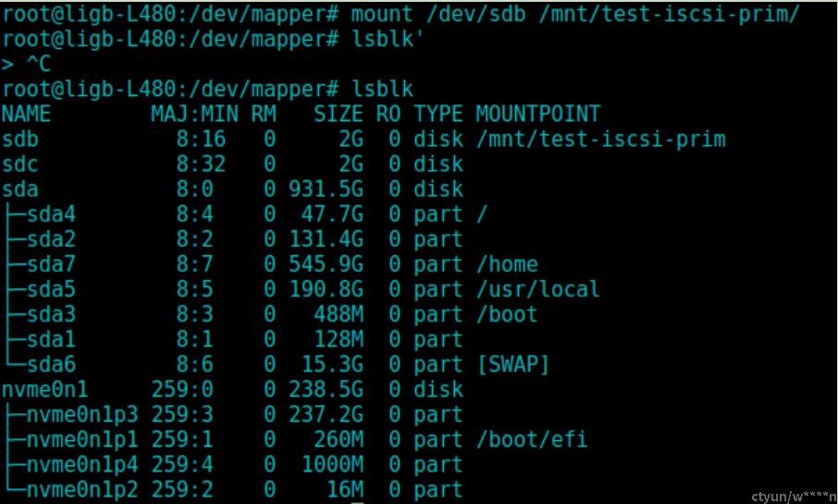Select the nvme0n1p3 partition entry
The image size is (838, 504).
(82, 414)
